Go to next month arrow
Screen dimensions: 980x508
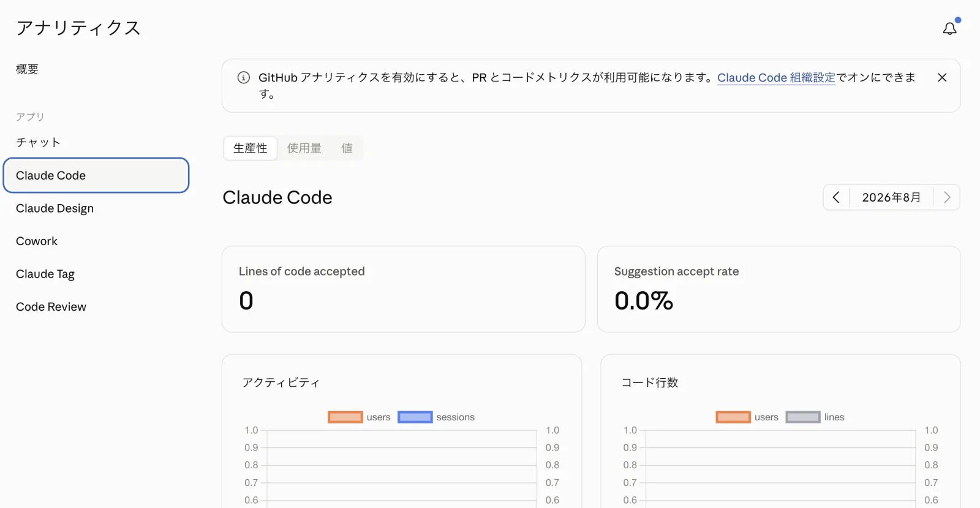(x=947, y=197)
